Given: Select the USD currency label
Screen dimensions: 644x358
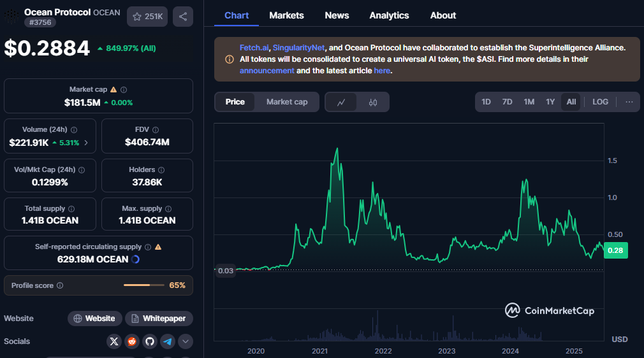Looking at the screenshot, I should (619, 340).
